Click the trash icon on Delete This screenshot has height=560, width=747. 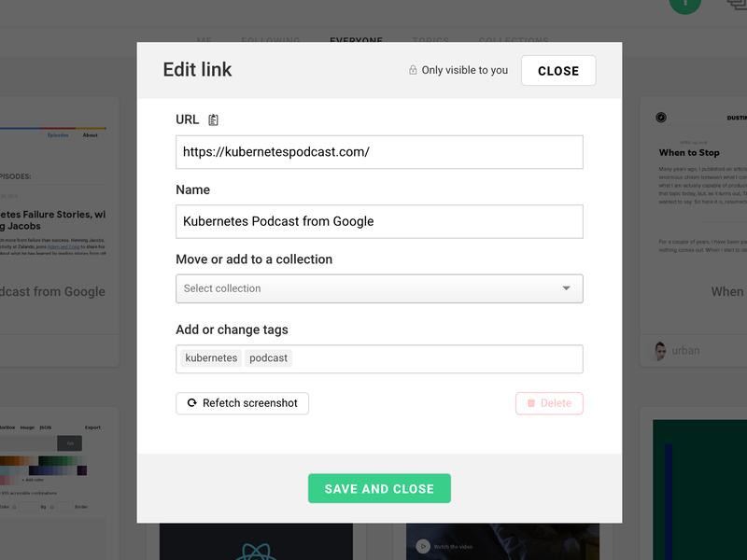(531, 403)
